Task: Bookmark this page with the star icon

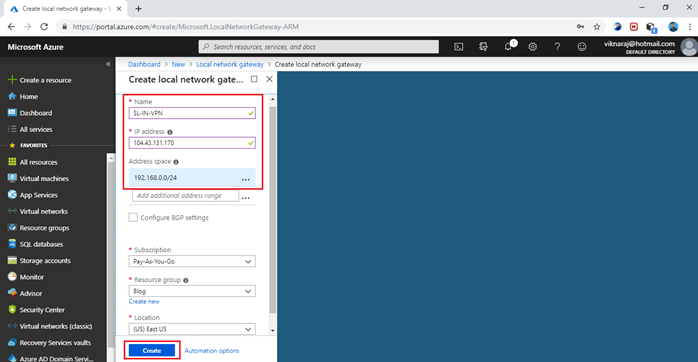Action: (597, 27)
